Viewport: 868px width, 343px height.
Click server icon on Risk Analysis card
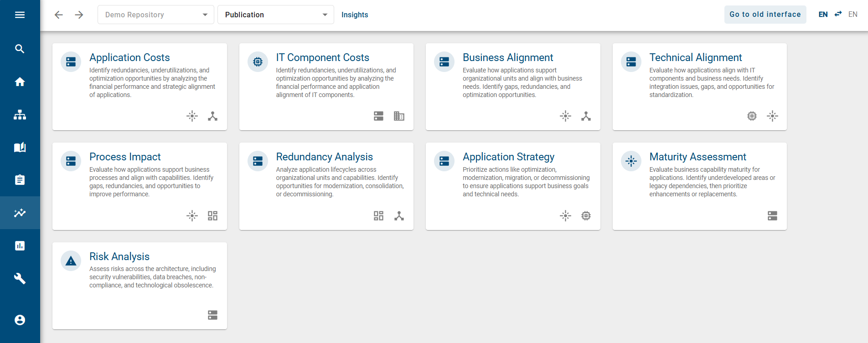[x=213, y=315]
